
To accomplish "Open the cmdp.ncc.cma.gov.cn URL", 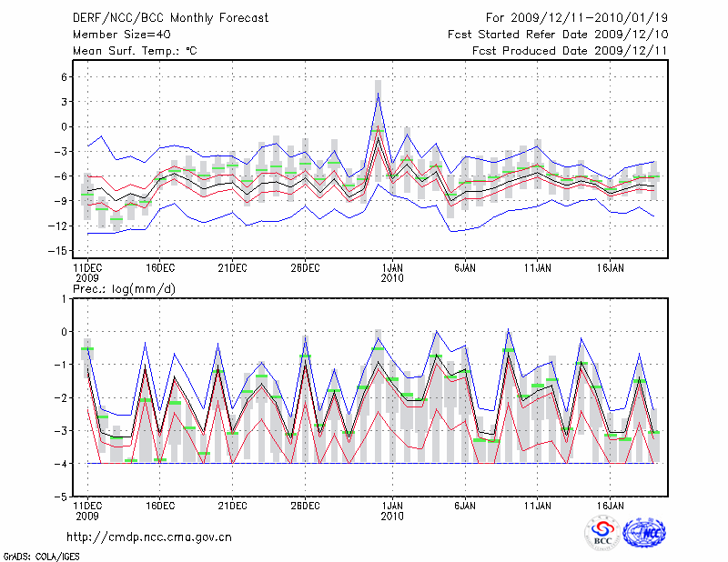I will tap(149, 537).
